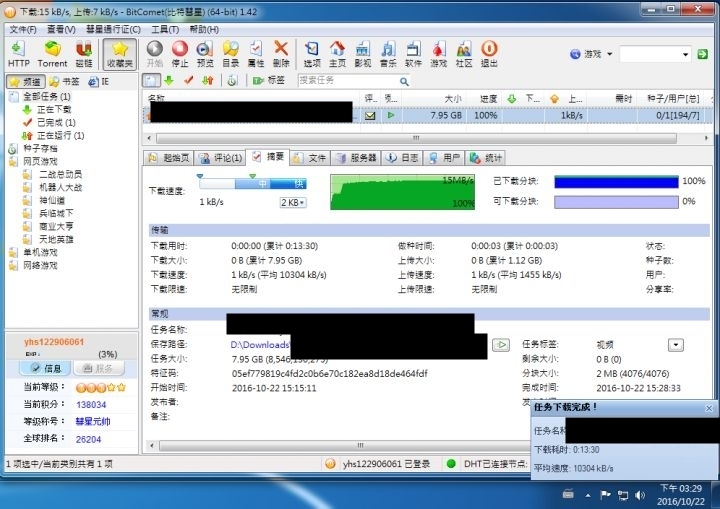Open the 彗星通行证(C) menu

coord(113,29)
